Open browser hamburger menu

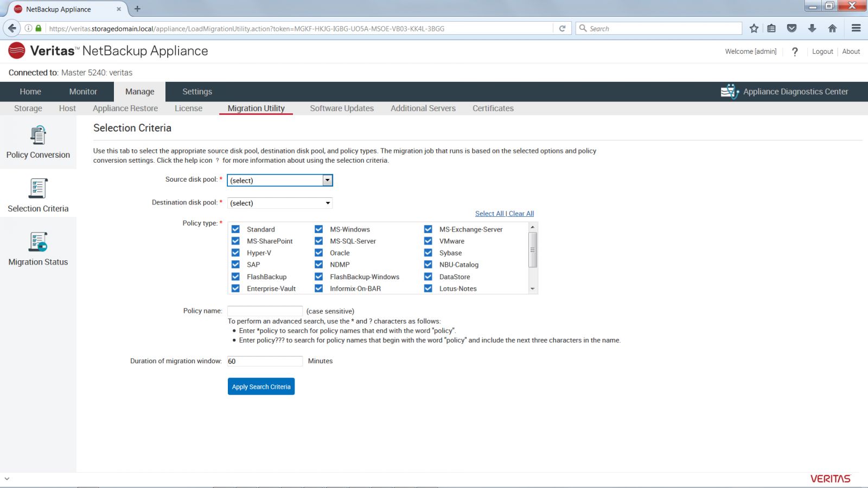coord(856,28)
